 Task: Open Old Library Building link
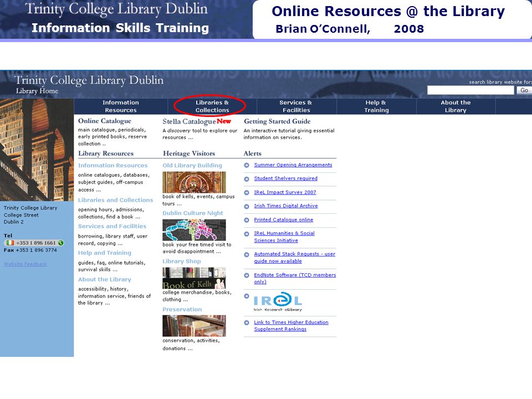192,166
